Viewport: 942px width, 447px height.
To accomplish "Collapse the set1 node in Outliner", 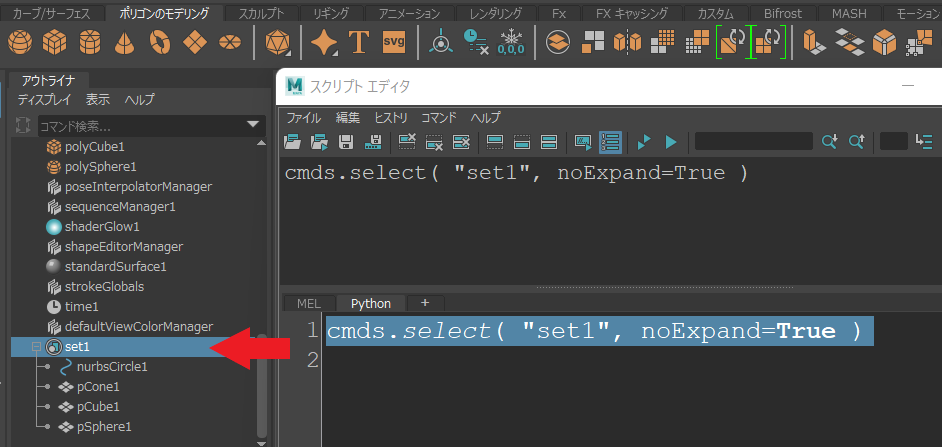I will click(37, 347).
